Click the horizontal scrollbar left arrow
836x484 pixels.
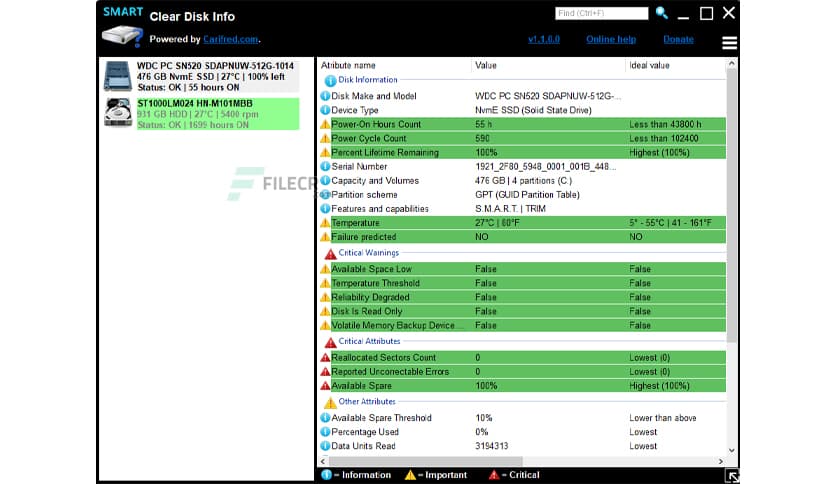point(323,461)
